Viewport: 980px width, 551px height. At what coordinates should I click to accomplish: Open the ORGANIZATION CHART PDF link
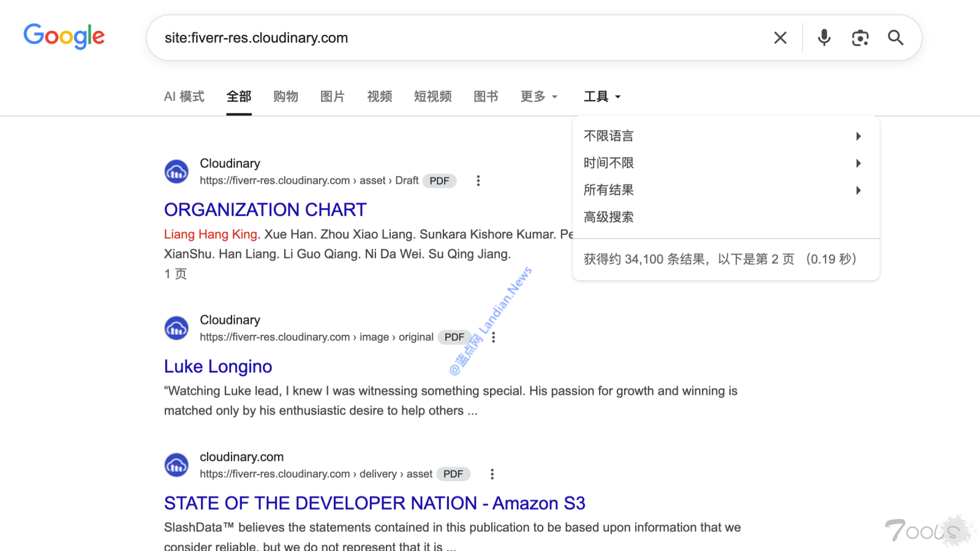pos(265,209)
